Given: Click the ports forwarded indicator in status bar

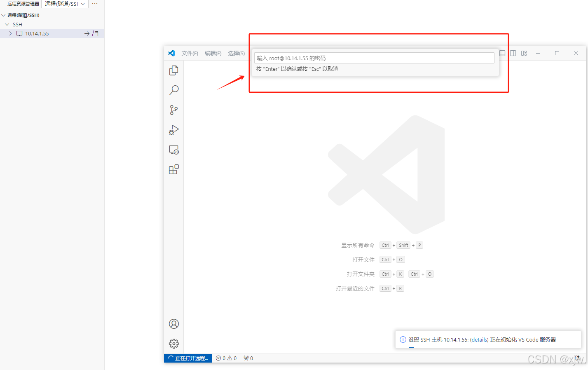Looking at the screenshot, I should (248, 358).
